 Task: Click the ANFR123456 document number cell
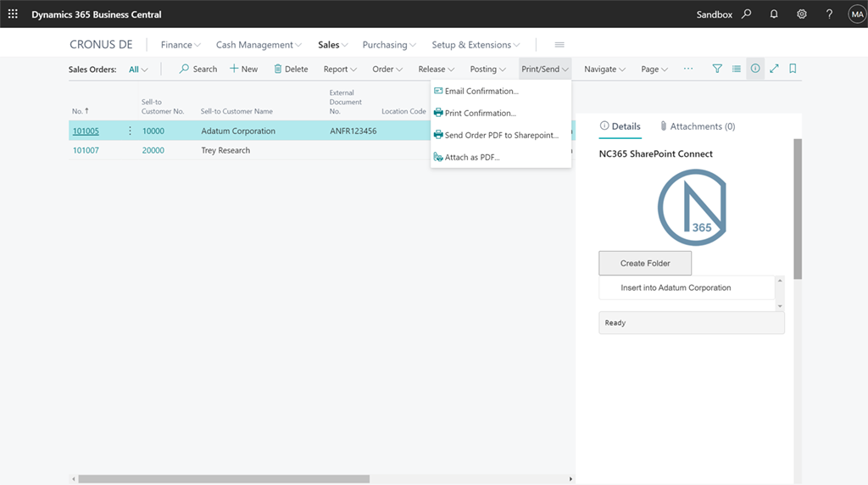[x=353, y=131]
